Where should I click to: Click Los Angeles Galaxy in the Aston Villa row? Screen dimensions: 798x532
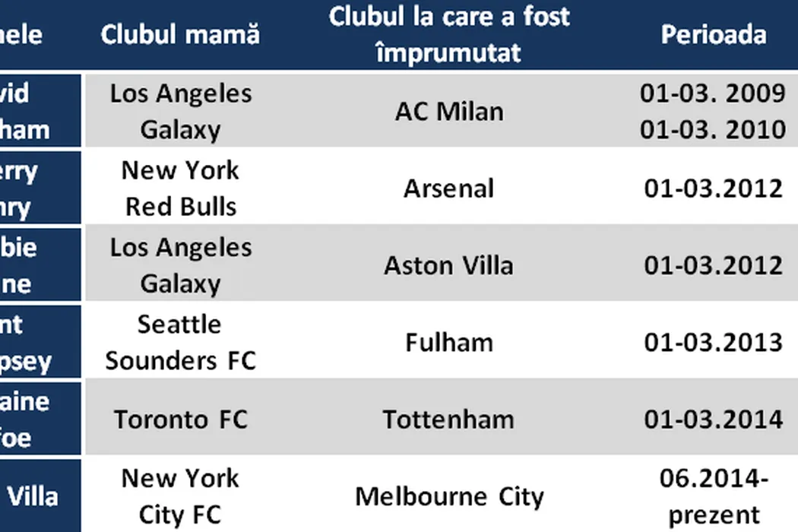tap(180, 265)
